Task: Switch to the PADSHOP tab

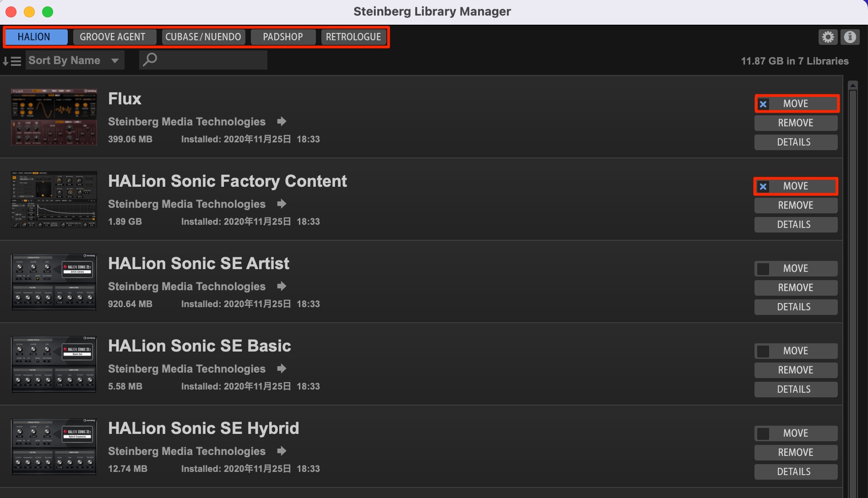Action: (x=283, y=37)
